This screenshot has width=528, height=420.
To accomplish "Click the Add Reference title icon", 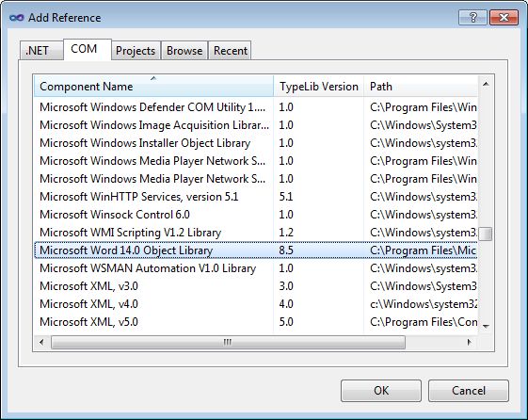I will coord(17,18).
